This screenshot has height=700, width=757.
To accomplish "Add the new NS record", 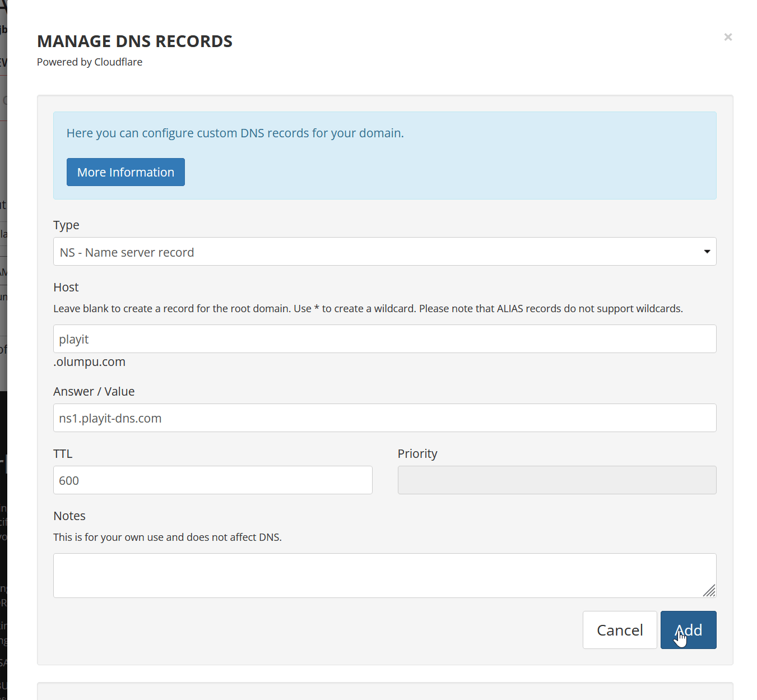I will [688, 630].
